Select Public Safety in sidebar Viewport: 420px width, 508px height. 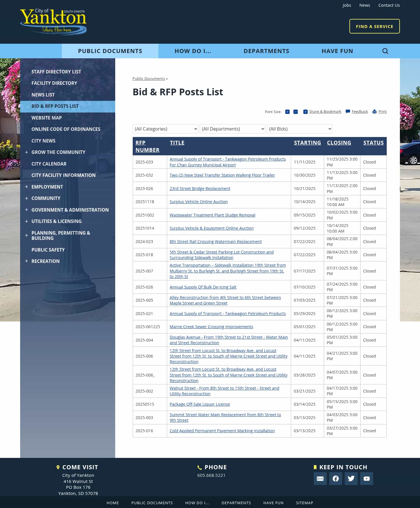click(48, 250)
